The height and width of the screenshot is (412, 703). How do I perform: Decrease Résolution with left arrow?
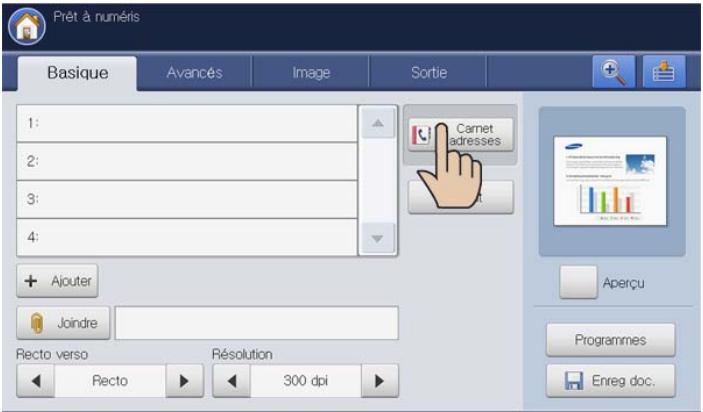tap(231, 381)
